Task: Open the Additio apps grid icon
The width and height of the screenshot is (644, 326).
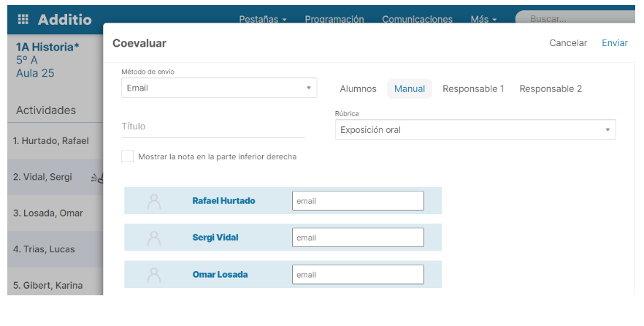Action: 23,20
